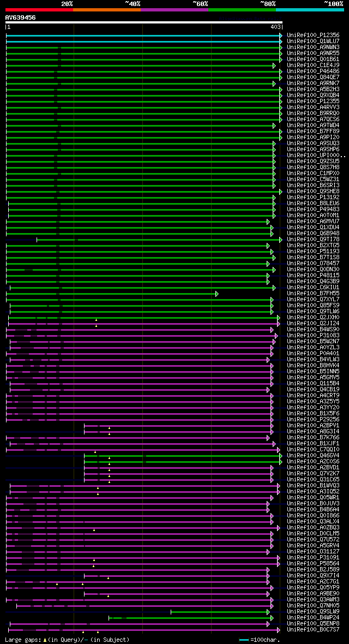The image size is (349, 644).
Task: Open hit UniRef100_Q5ENP8
Action: (313, 623)
